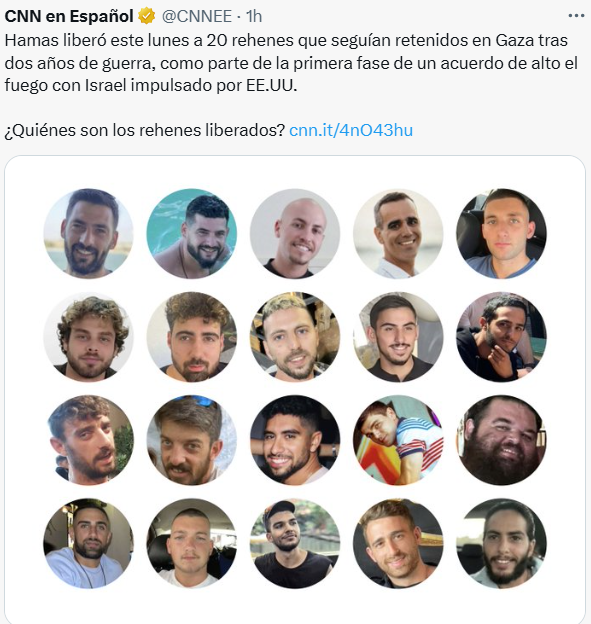591x624 pixels.
Task: Open photo of man in light blue hoodie
Action: (x=88, y=543)
